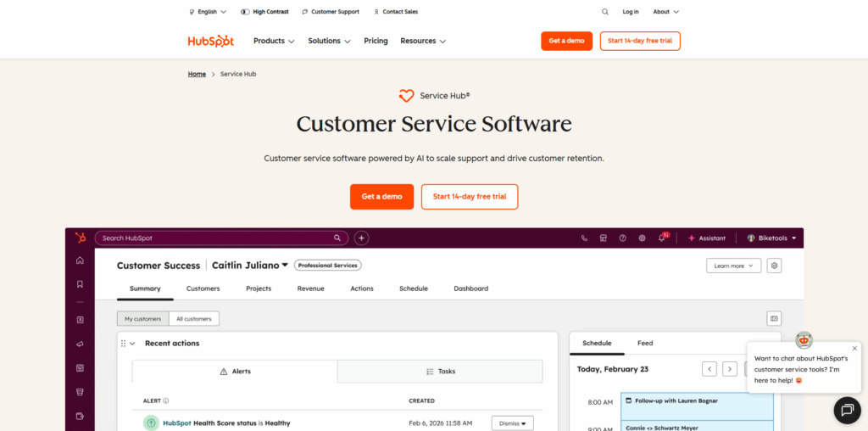Click the orange Get a demo header button

566,41
